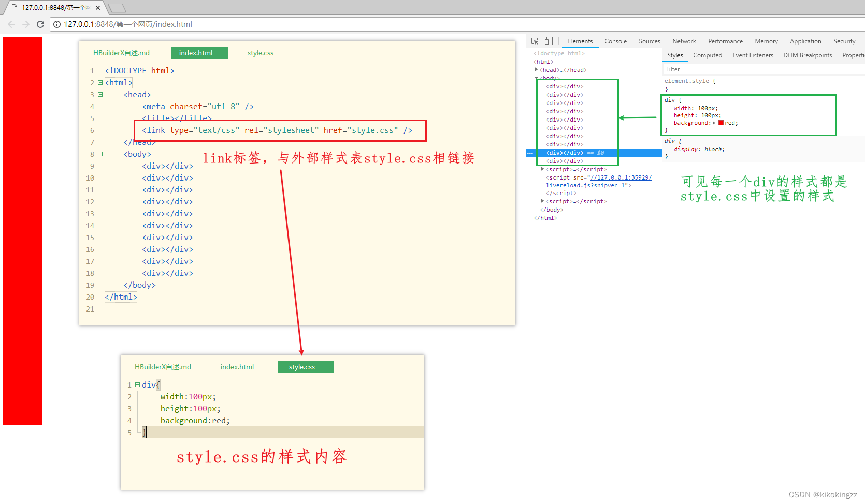Click the index.html tab in CSS editor
Viewport: 865px width, 504px height.
[237, 367]
